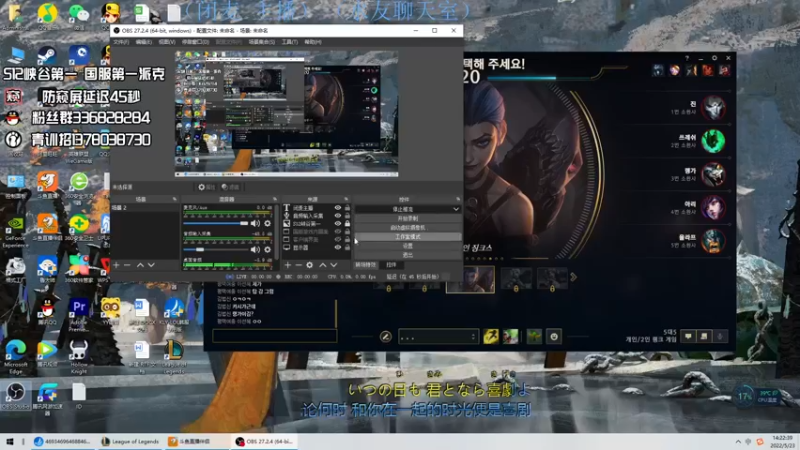Open the Microsoft Edge desktop icon

point(15,354)
